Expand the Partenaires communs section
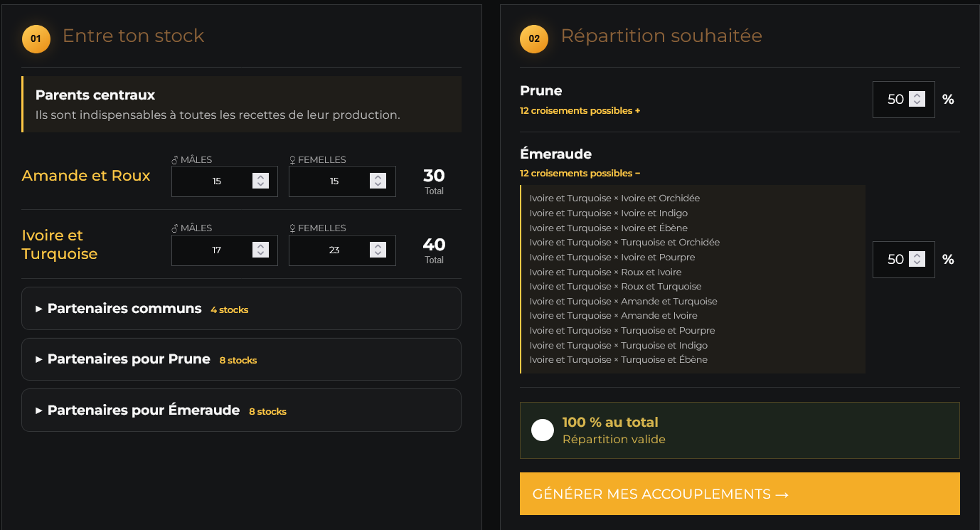Screen dimensions: 980x530 pyautogui.click(x=241, y=309)
